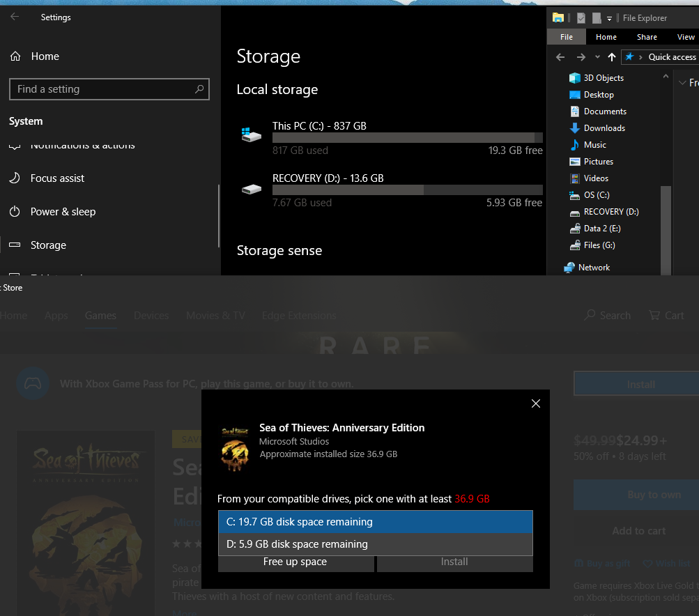The width and height of the screenshot is (699, 616).
Task: Select Network in navigation pane
Action: tap(587, 268)
